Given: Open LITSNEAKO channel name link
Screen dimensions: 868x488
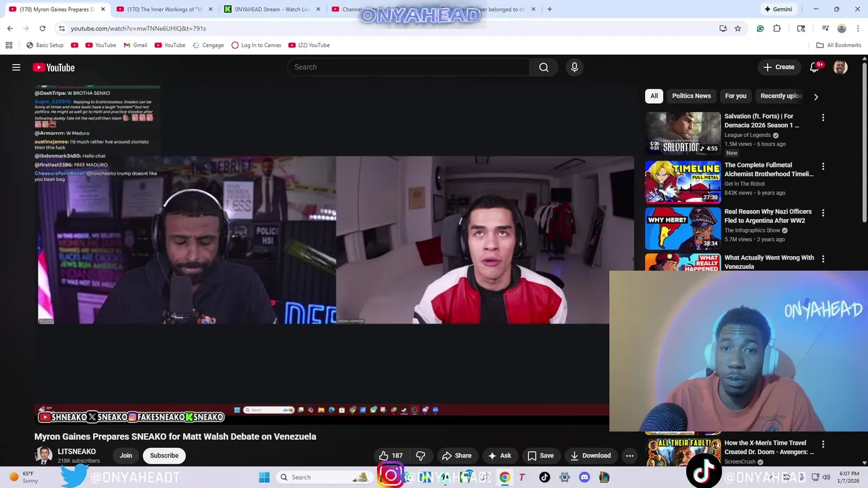Looking at the screenshot, I should point(77,451).
